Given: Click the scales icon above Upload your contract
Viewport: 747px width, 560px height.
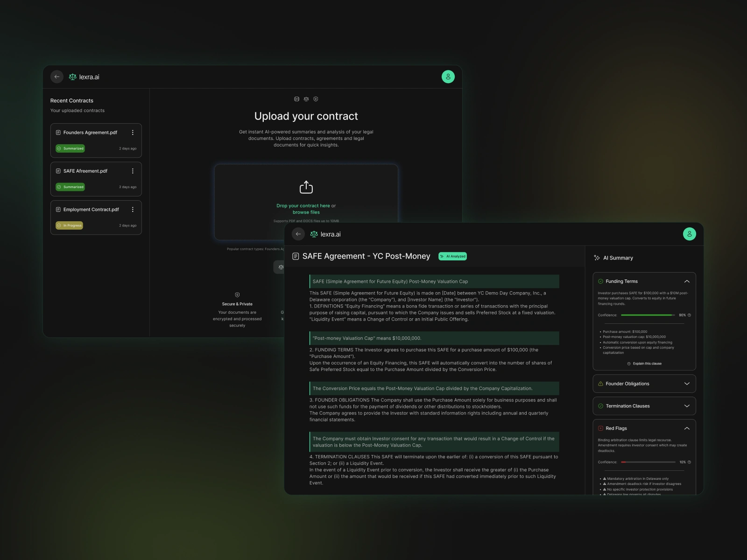Looking at the screenshot, I should 306,99.
